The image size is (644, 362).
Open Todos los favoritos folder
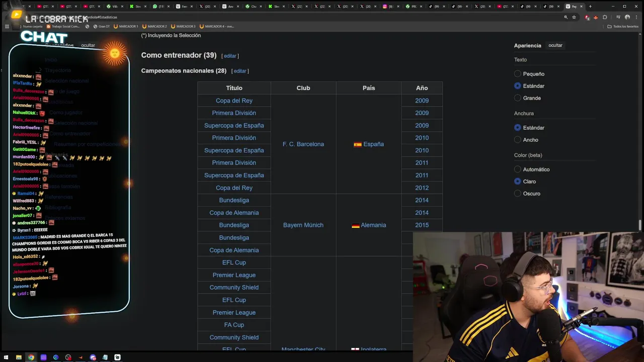(x=623, y=26)
